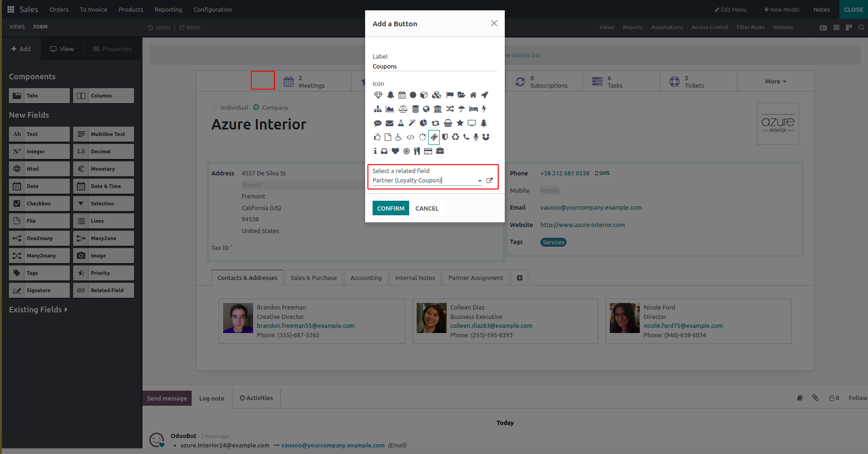The image size is (868, 454).
Task: Choose the bank building icon
Action: (438, 109)
